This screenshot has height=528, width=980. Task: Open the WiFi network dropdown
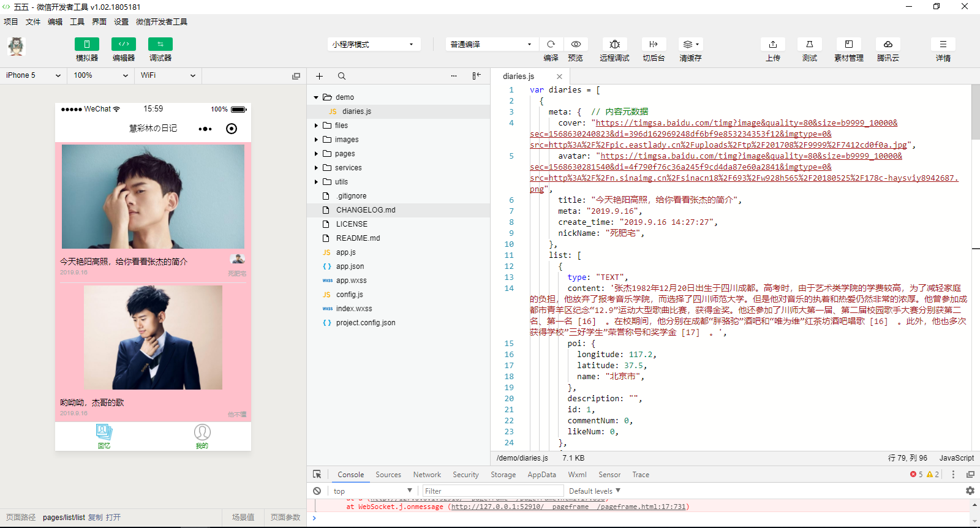pos(168,75)
